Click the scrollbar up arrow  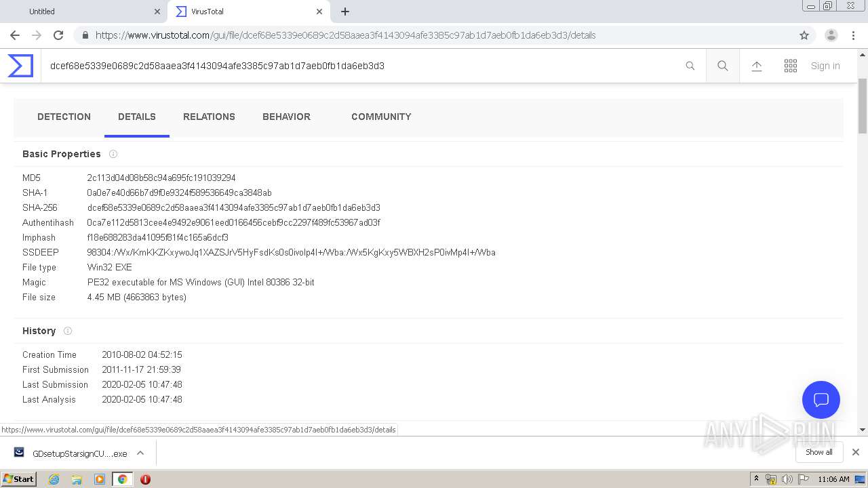(863, 54)
